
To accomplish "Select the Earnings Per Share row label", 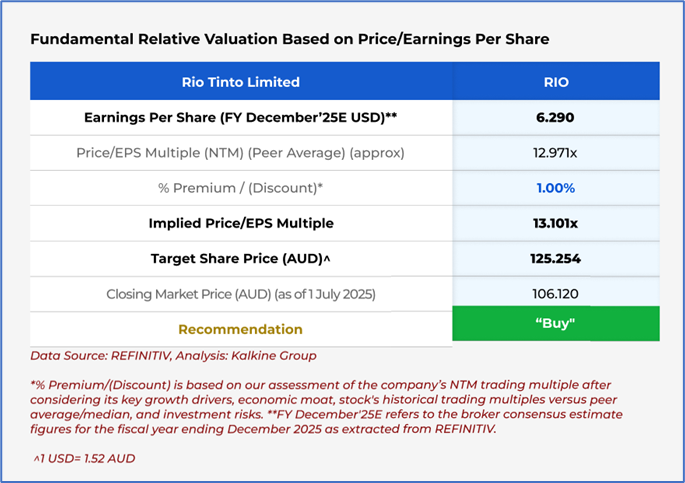I will pyautogui.click(x=241, y=117).
